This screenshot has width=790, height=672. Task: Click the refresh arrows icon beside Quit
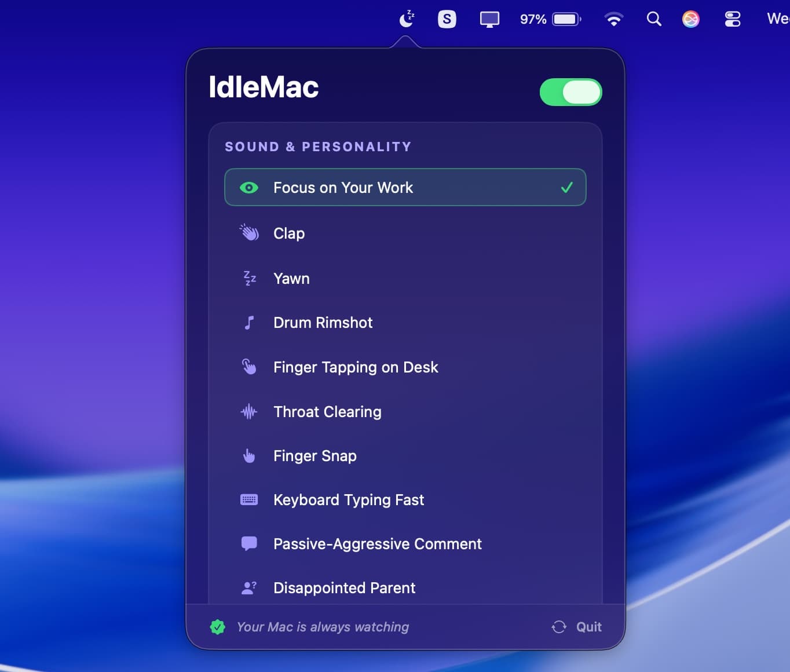click(559, 627)
